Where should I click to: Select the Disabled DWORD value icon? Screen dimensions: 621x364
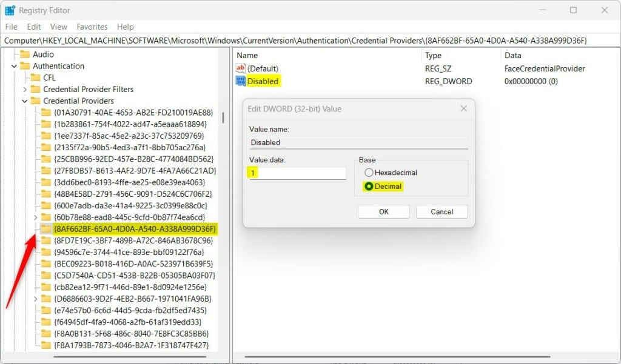tap(240, 81)
